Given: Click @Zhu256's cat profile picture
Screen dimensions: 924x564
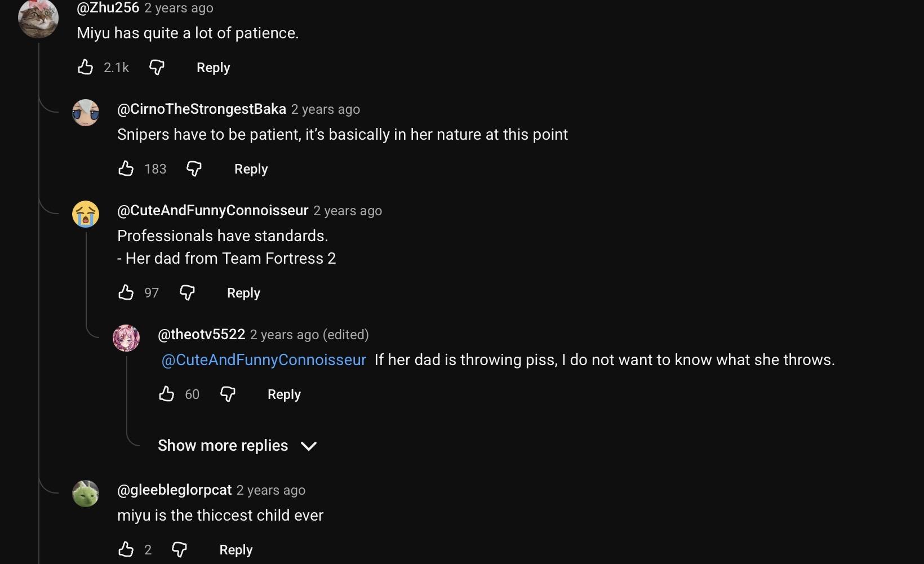Looking at the screenshot, I should click(x=38, y=18).
